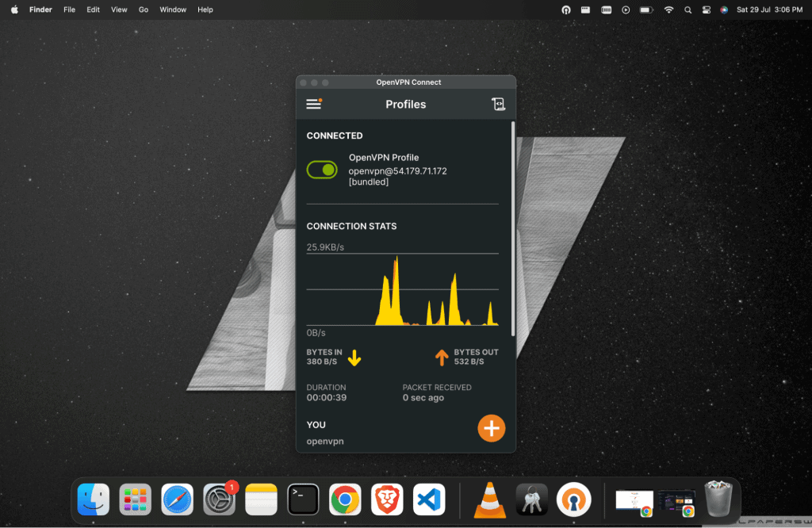Click the 0B/s graph minimum label
This screenshot has height=528, width=812.
[x=316, y=332]
